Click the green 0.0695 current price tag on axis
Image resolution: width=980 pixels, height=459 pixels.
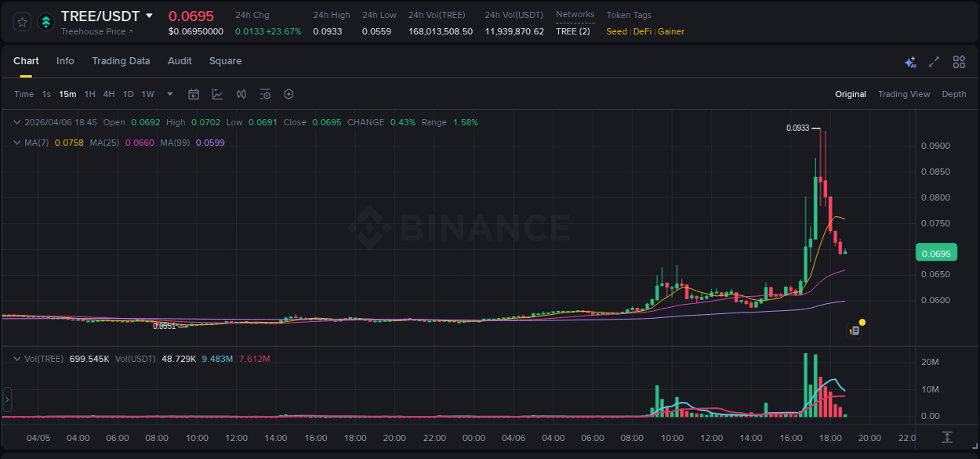point(936,253)
